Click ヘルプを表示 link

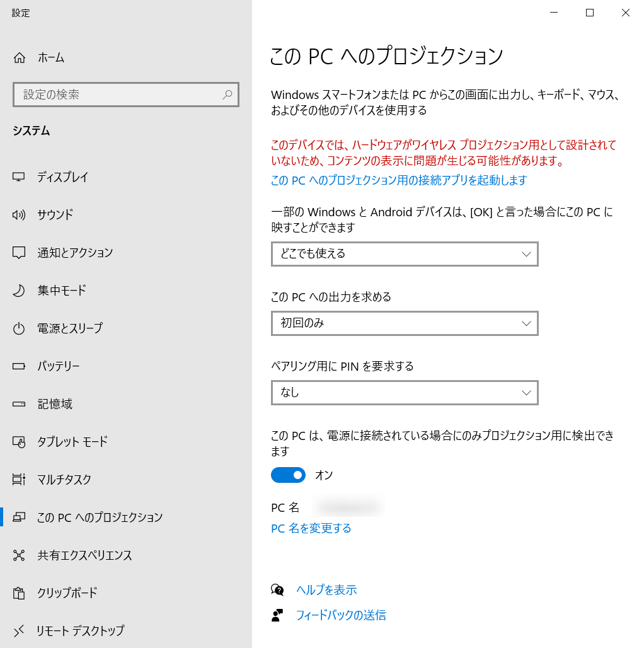click(326, 590)
